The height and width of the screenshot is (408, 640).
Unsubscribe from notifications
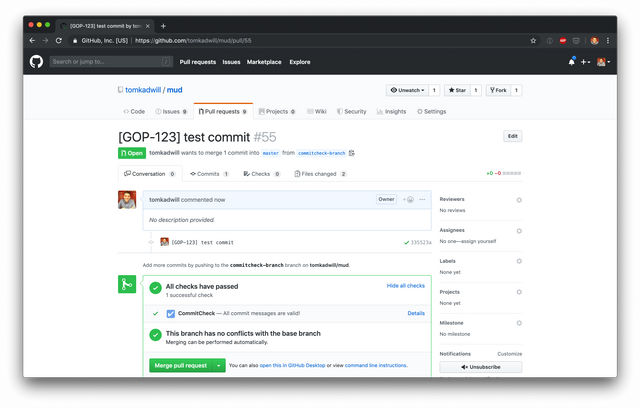pos(481,367)
